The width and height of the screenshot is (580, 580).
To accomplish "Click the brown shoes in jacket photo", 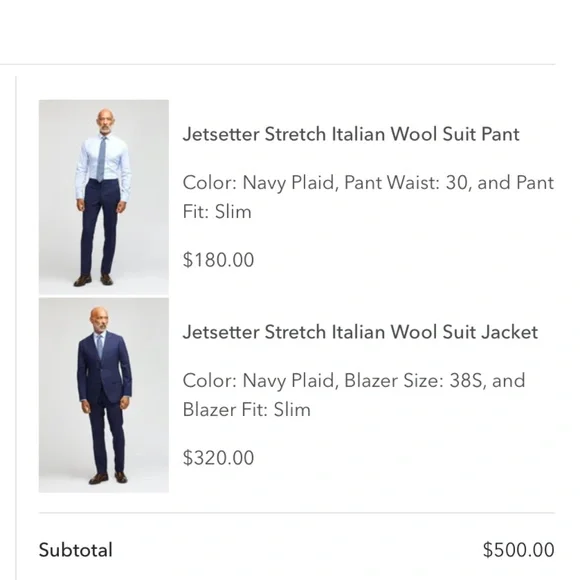I will (108, 478).
